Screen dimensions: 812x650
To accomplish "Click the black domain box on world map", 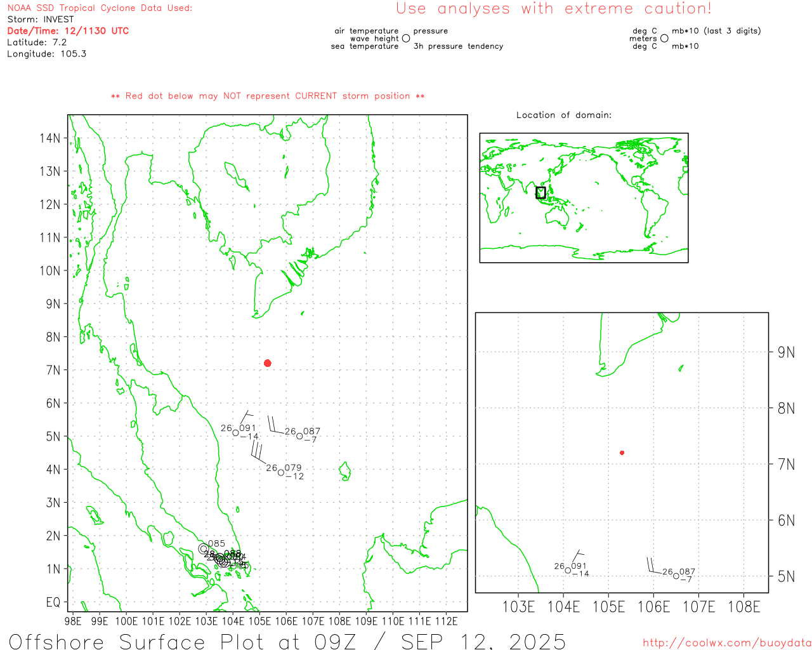I will pos(540,192).
